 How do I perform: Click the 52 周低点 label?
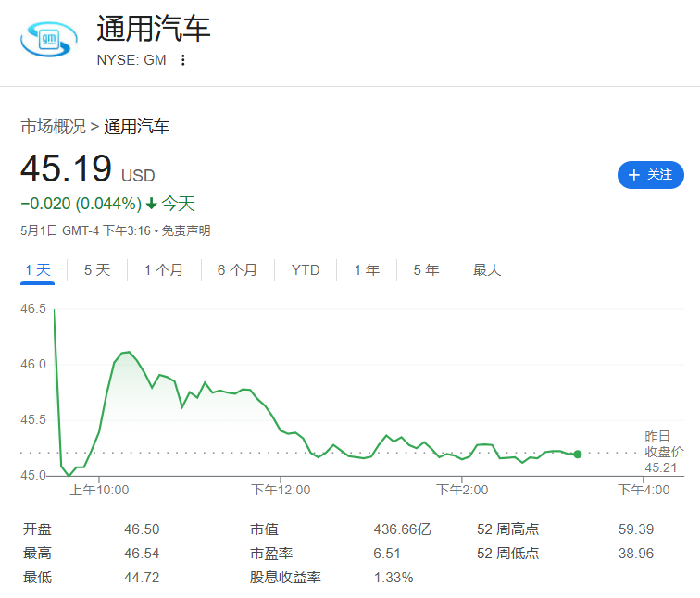(x=507, y=554)
